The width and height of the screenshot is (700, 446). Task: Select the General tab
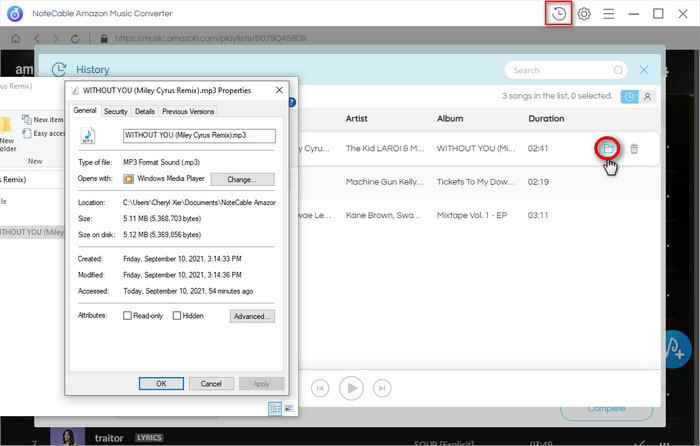coord(85,110)
